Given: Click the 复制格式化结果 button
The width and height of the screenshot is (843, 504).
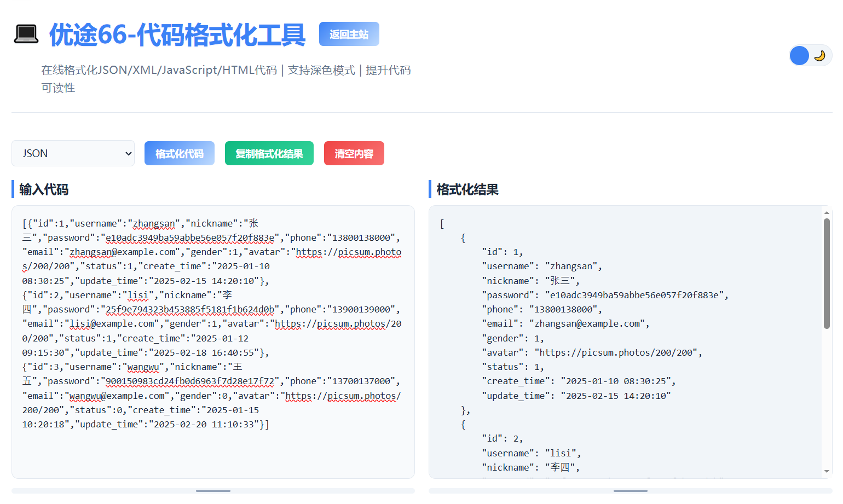Looking at the screenshot, I should click(269, 153).
